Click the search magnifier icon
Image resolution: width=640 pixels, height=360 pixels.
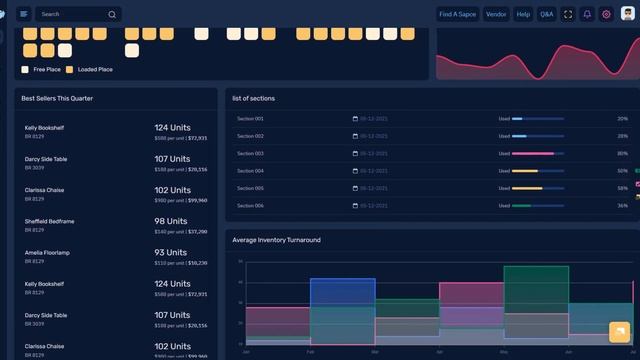[x=112, y=15]
